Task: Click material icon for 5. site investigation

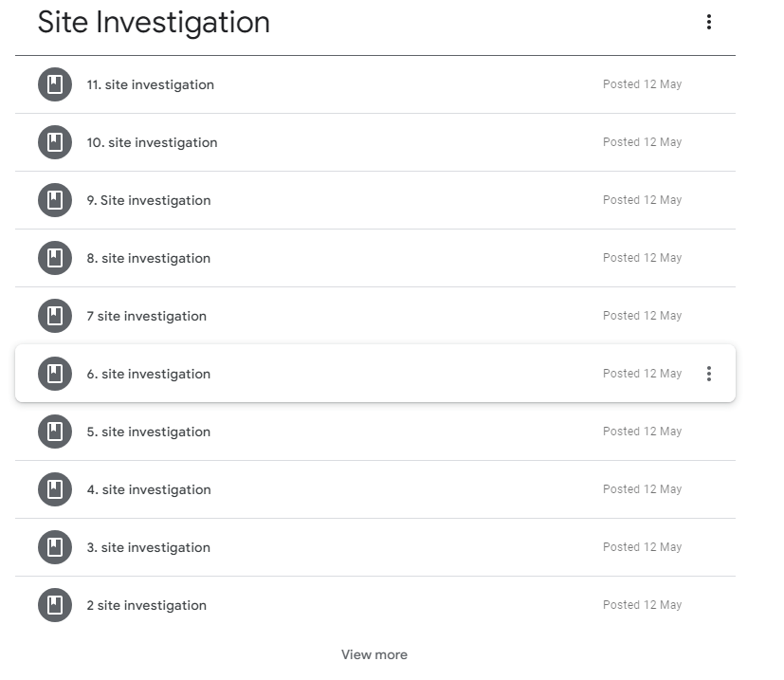Action: [55, 432]
